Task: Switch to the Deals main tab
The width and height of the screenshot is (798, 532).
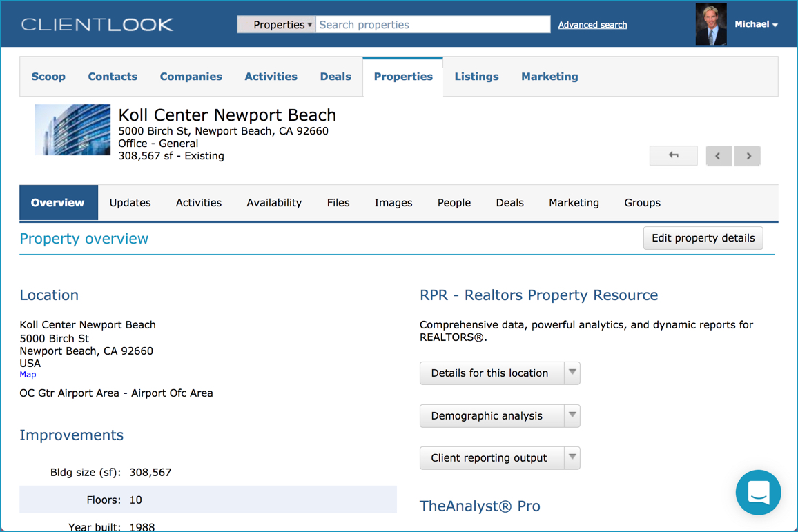Action: click(335, 77)
